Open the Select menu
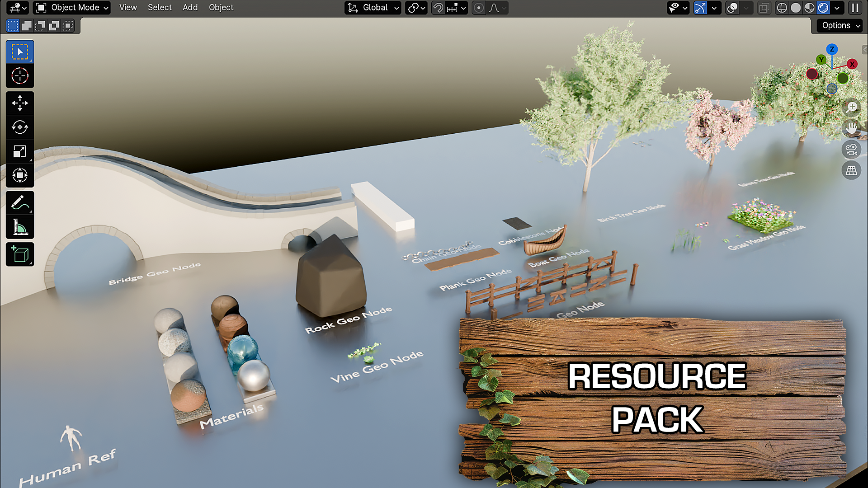The height and width of the screenshot is (488, 868). point(160,8)
